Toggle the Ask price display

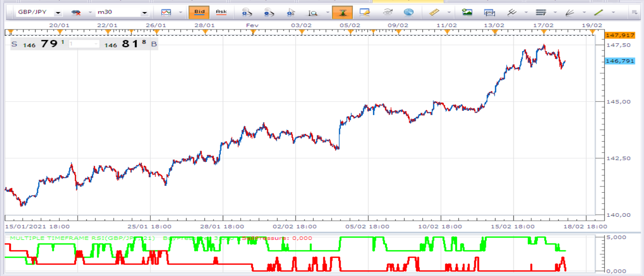tap(221, 12)
